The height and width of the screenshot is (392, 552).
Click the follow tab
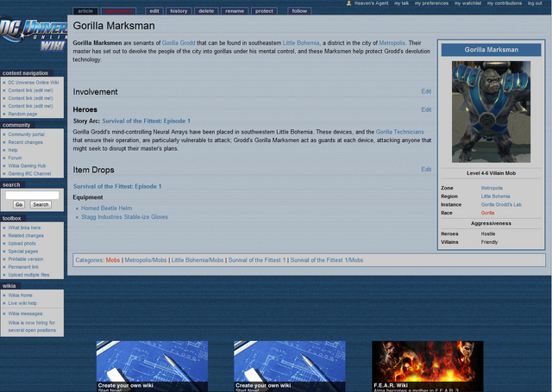(299, 11)
